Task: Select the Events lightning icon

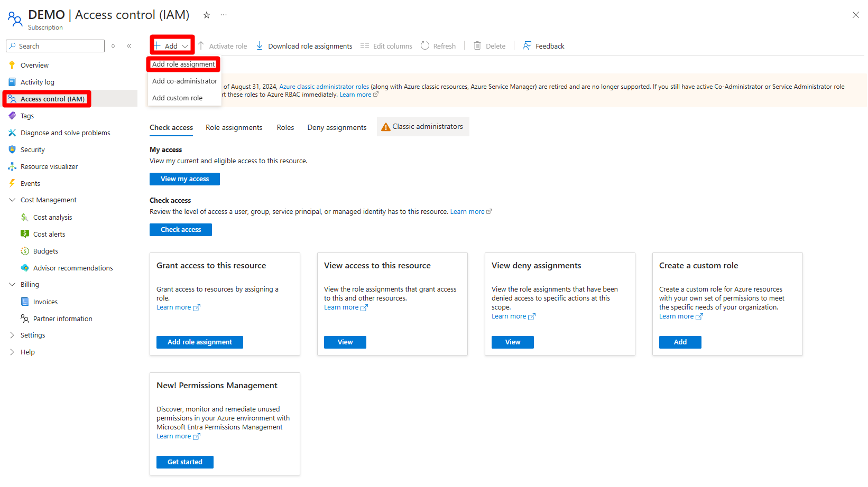Action: pos(12,183)
